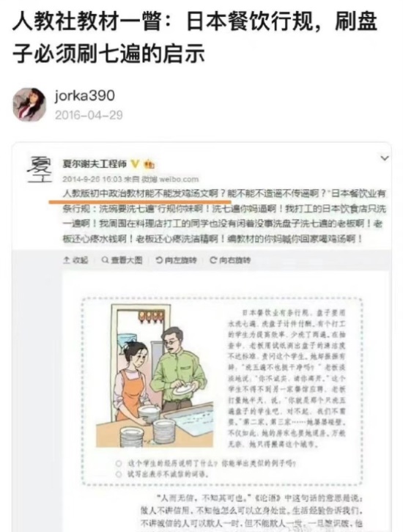Open the 夏尔谢夫工程师 calligraphy avatar

(x=40, y=169)
